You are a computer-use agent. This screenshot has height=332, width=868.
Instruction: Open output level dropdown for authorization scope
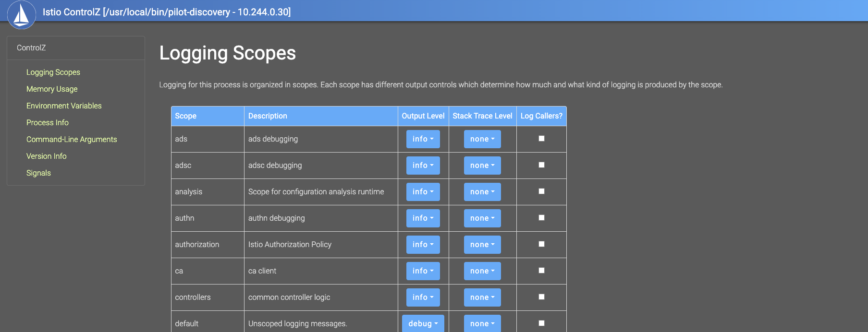423,245
